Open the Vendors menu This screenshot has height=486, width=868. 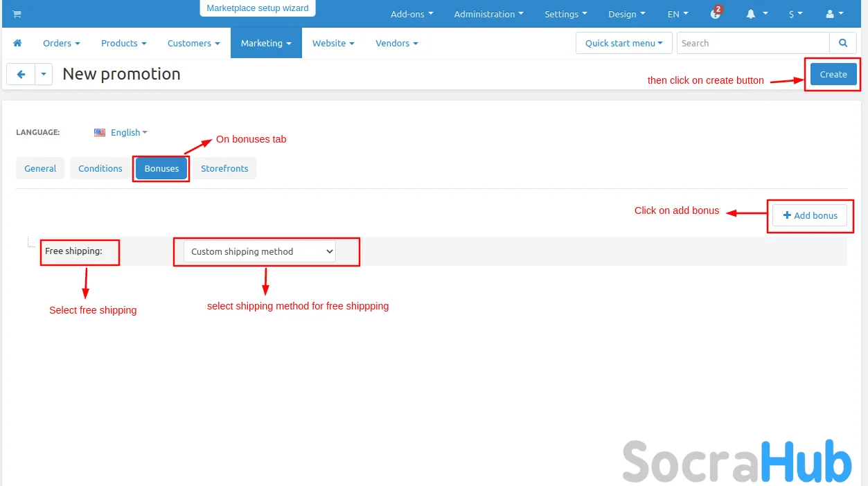pyautogui.click(x=397, y=43)
